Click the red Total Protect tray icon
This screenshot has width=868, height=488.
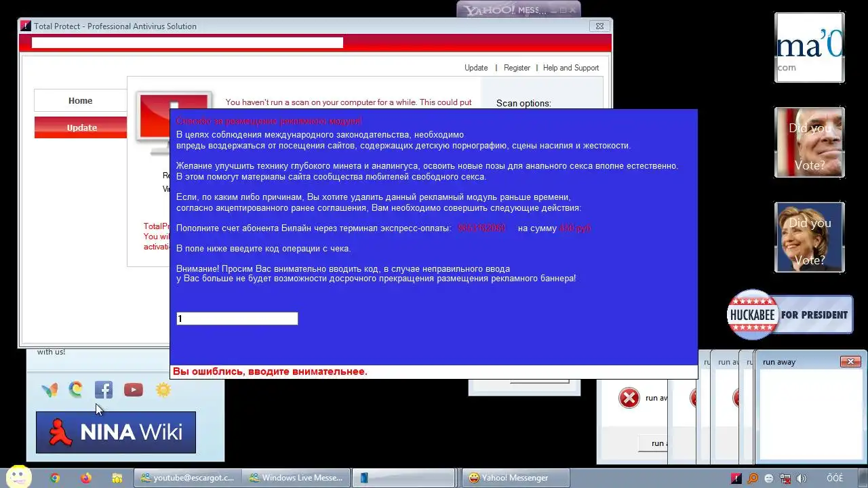coord(737,478)
